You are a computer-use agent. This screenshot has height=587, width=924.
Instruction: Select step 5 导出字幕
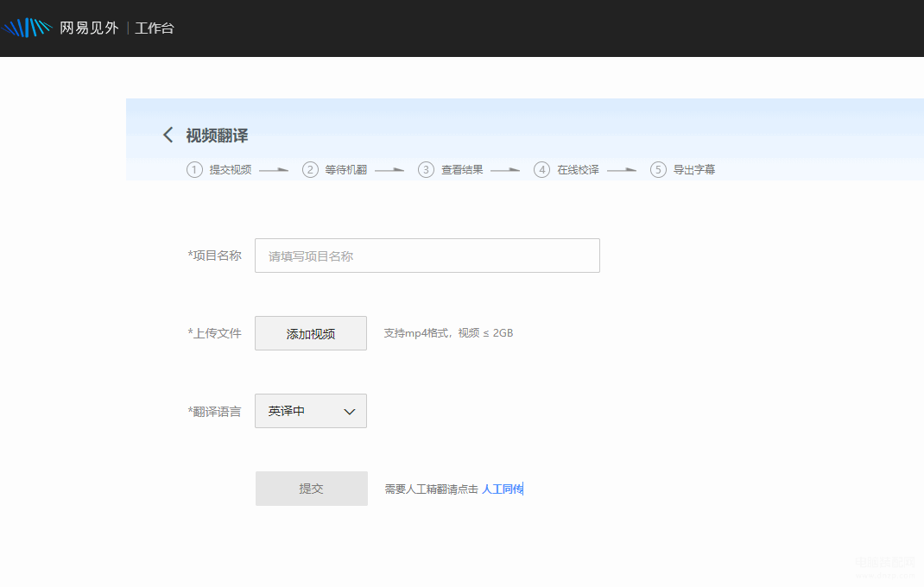tap(682, 170)
